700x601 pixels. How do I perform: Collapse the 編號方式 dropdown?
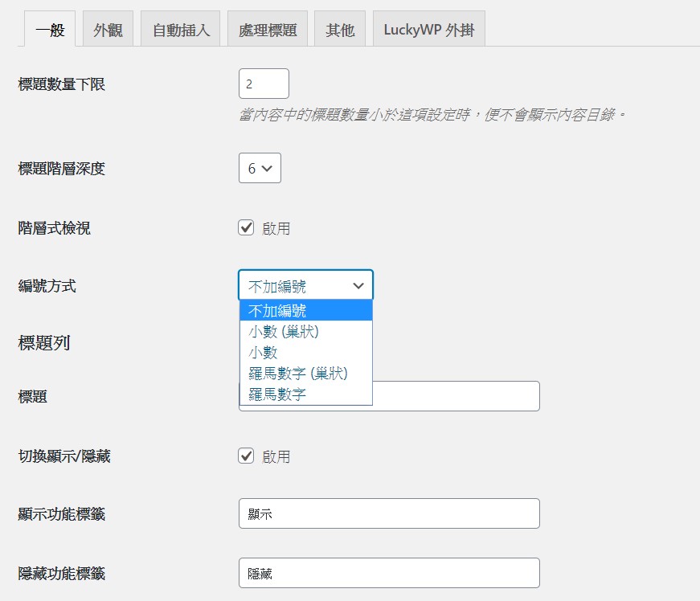point(306,285)
